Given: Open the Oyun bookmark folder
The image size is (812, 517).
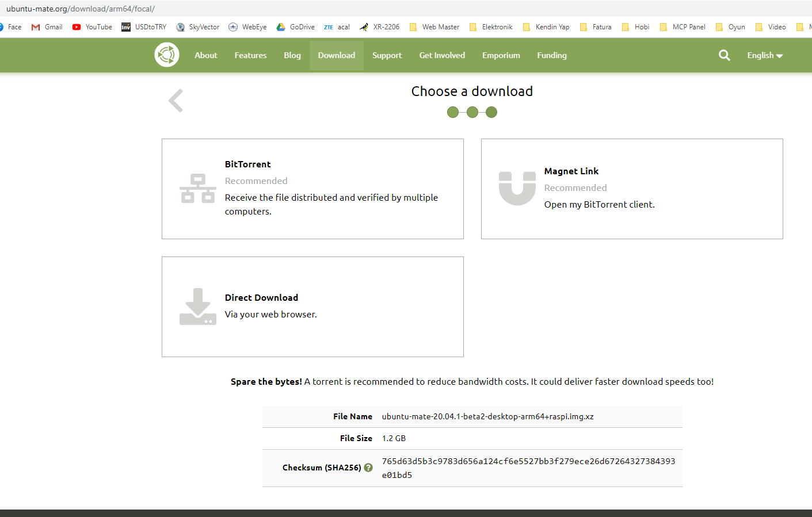Looking at the screenshot, I should point(730,27).
